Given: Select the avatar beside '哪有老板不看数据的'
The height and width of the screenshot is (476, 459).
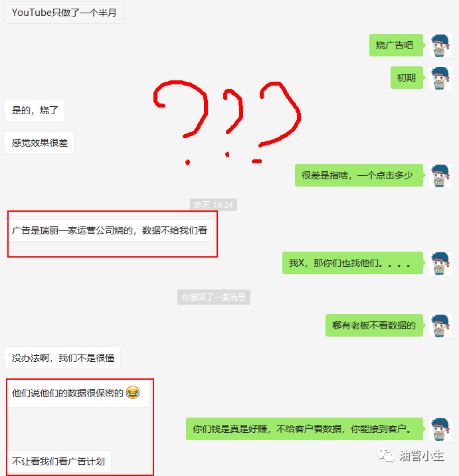Looking at the screenshot, I should click(440, 326).
